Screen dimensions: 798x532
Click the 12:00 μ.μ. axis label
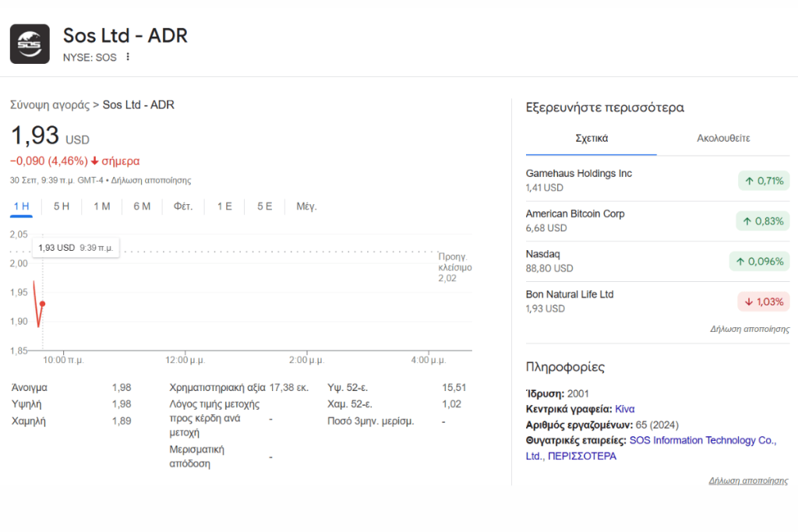[185, 360]
